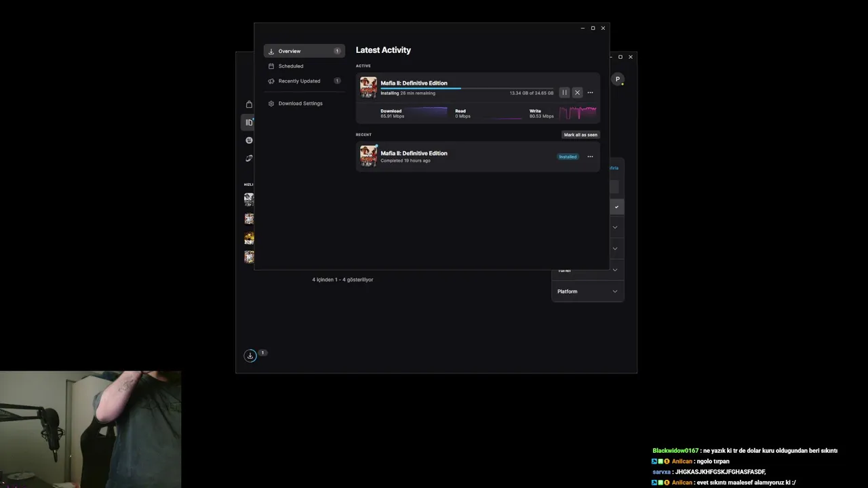Open more options for the installing Mafia II
The height and width of the screenshot is (488, 868).
pos(590,92)
